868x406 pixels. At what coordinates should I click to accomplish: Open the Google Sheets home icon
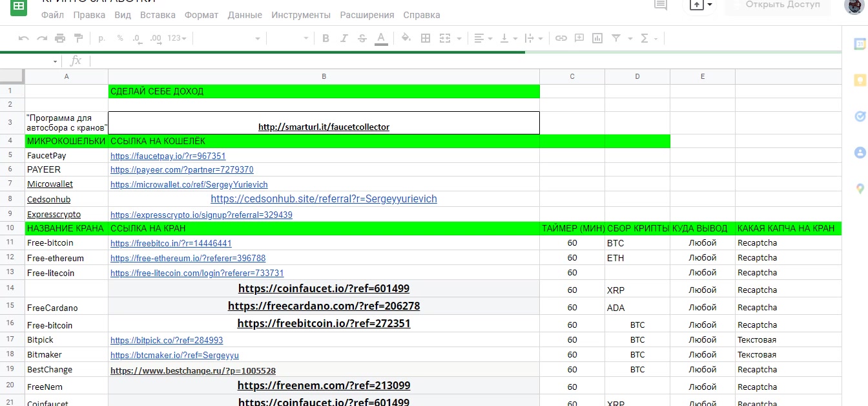coord(19,7)
